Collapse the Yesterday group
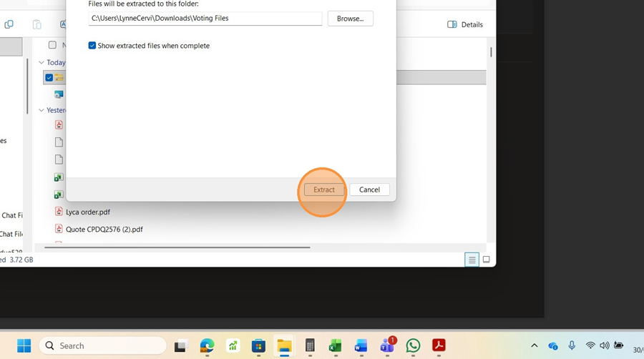The image size is (644, 359). click(x=41, y=110)
